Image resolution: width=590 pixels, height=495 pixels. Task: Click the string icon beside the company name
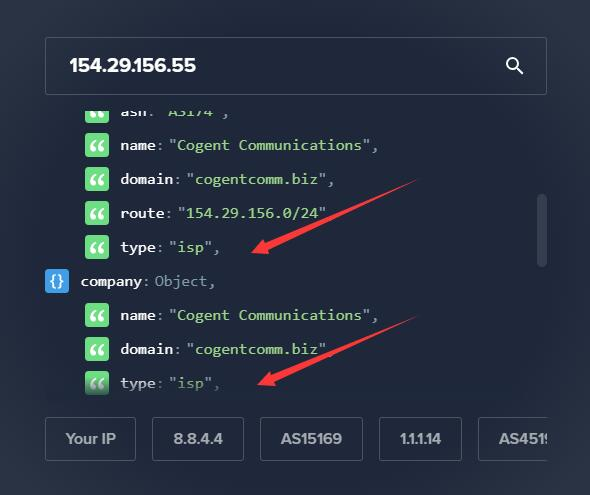(x=97, y=315)
